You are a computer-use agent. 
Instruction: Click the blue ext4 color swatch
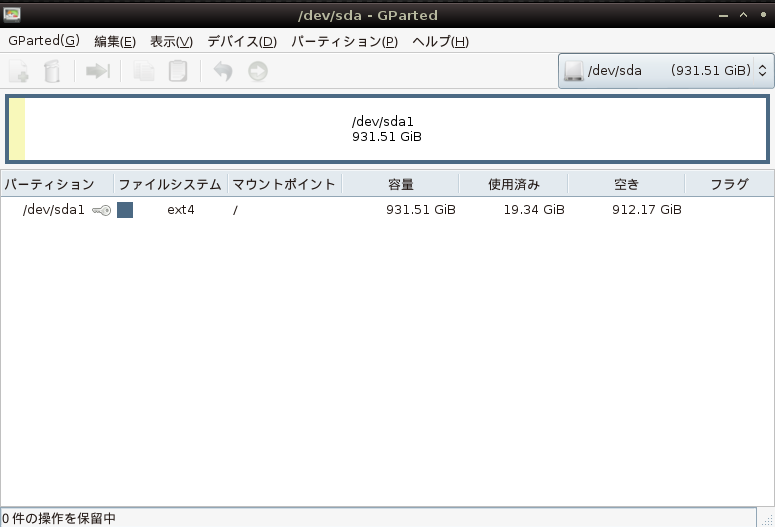125,210
